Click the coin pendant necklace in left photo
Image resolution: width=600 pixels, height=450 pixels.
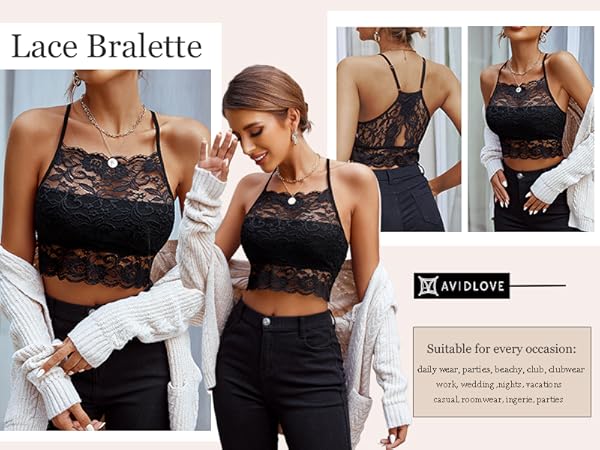[112, 163]
